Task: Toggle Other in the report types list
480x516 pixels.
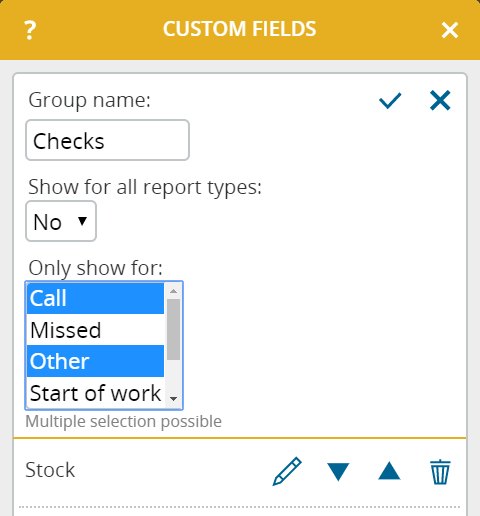Action: (x=95, y=361)
